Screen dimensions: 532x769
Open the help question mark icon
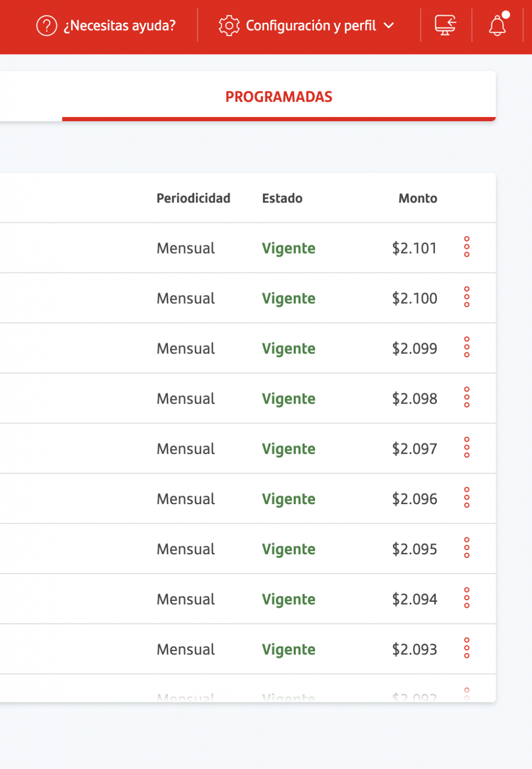click(46, 26)
